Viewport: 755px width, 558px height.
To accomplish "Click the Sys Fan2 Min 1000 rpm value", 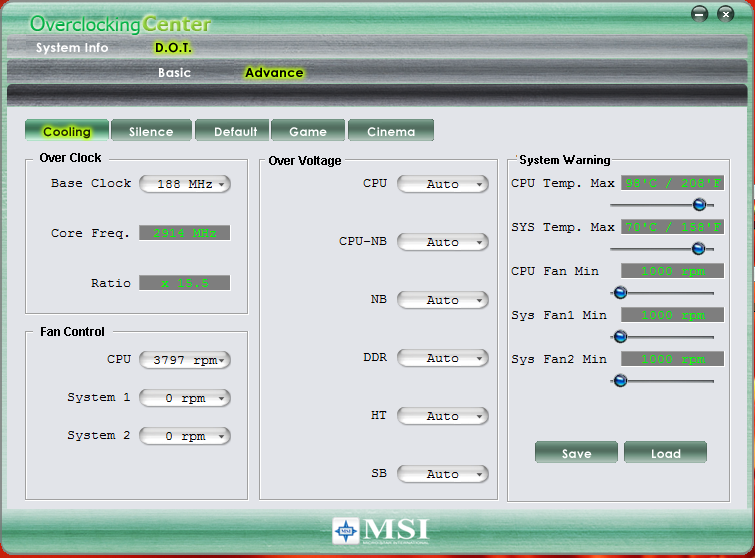I will click(x=672, y=359).
